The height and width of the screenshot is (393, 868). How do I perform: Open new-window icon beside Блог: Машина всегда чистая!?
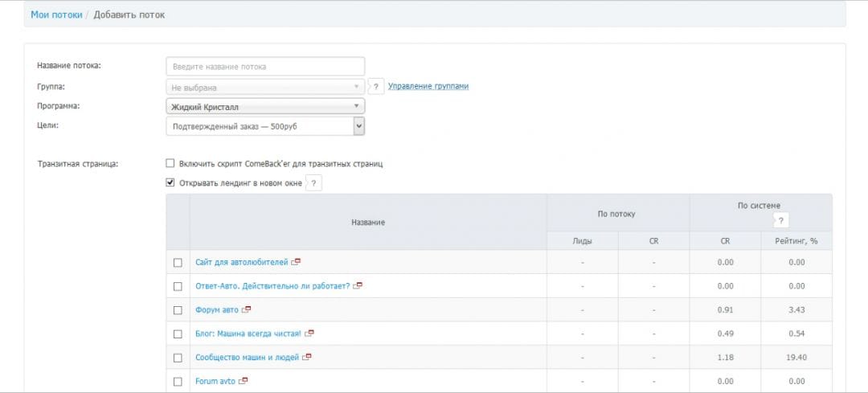309,334
